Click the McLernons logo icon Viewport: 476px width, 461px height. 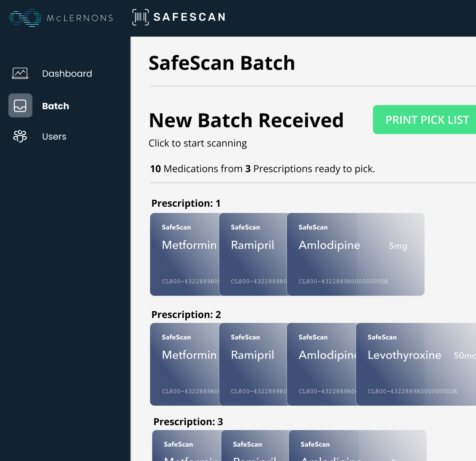[25, 18]
